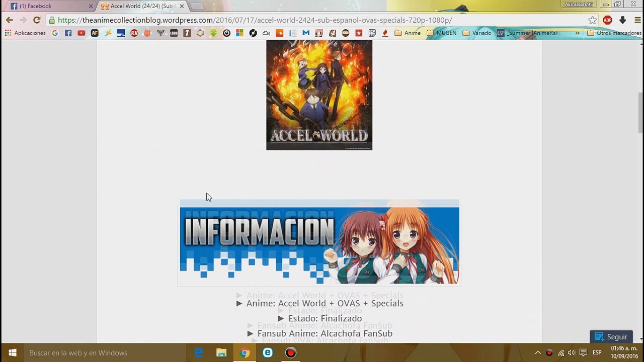644x362 pixels.
Task: Open the Otros marcadores folder
Action: (x=614, y=33)
